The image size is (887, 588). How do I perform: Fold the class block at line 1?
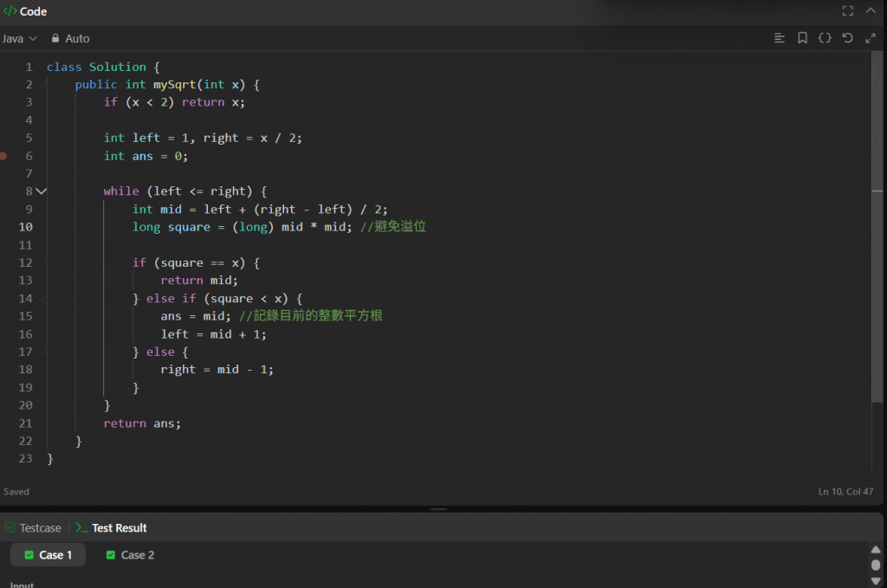pos(42,67)
